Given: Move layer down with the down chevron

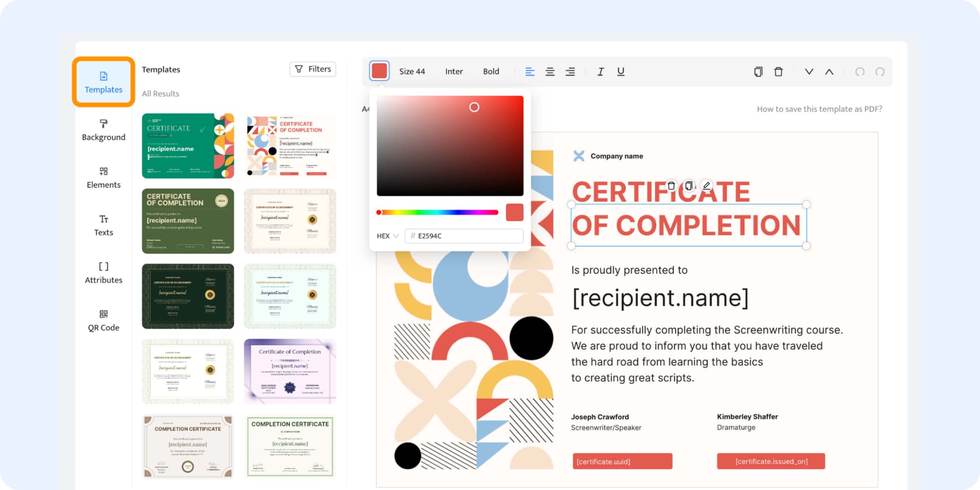Looking at the screenshot, I should click(x=809, y=72).
